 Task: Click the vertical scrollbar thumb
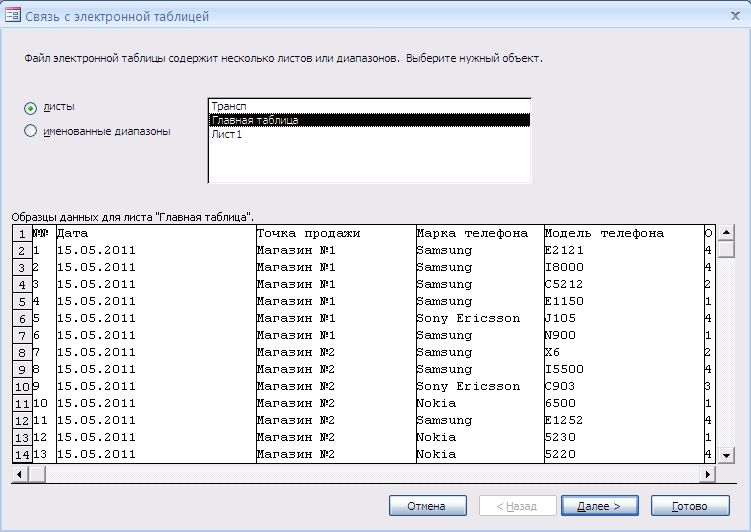point(726,249)
